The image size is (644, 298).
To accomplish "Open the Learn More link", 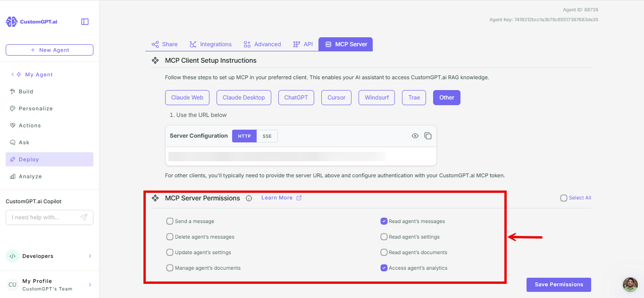I will [277, 198].
